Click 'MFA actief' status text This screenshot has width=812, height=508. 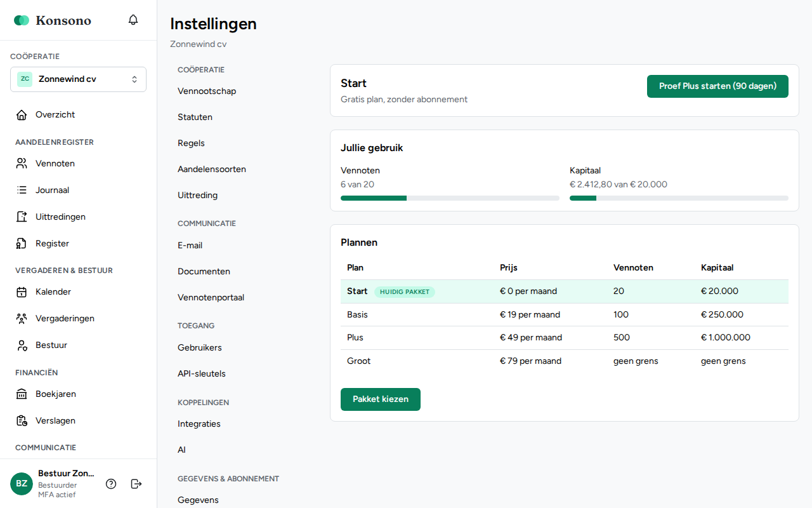[x=56, y=495]
